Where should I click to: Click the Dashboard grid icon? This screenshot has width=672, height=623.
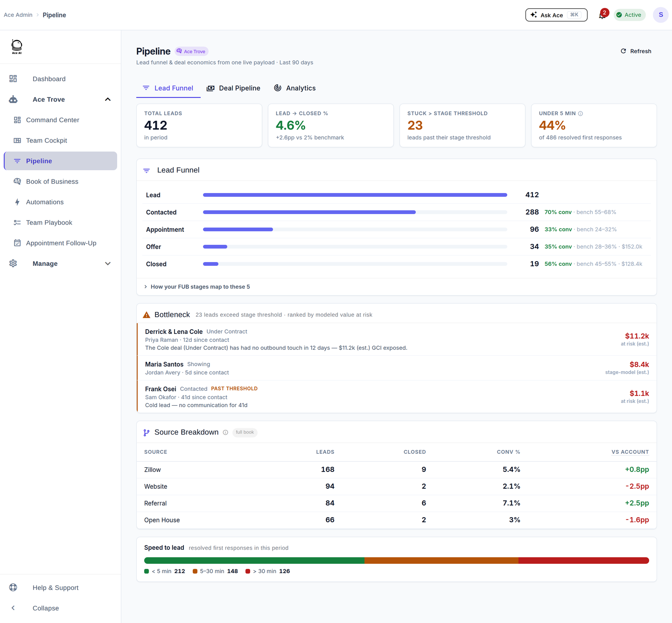pyautogui.click(x=13, y=79)
